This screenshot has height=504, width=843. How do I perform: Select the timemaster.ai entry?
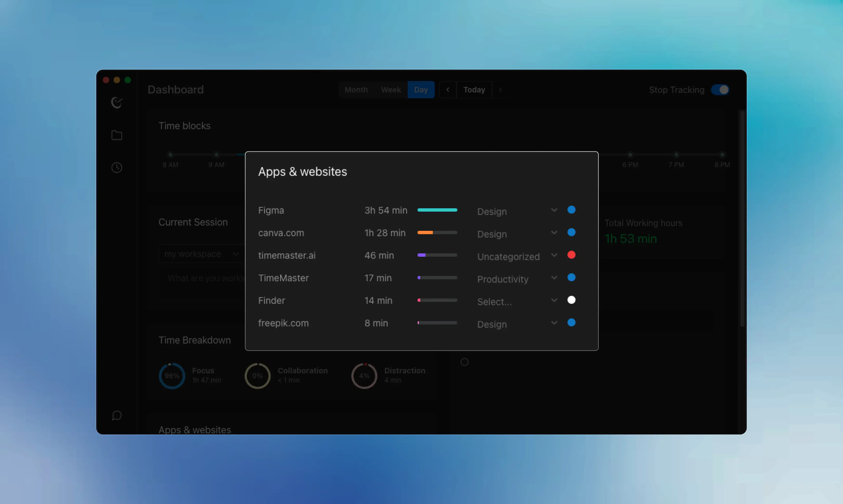[x=287, y=255]
